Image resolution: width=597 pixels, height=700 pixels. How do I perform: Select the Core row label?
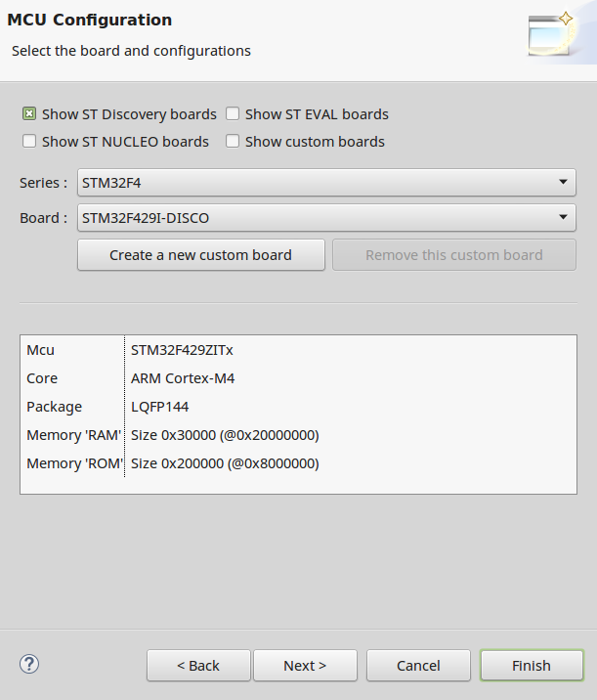(x=42, y=378)
